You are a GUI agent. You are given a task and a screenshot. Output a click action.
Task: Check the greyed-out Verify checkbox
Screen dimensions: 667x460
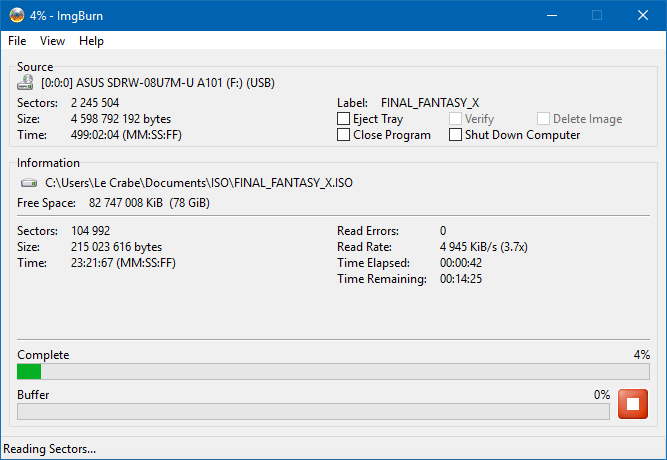coord(455,119)
